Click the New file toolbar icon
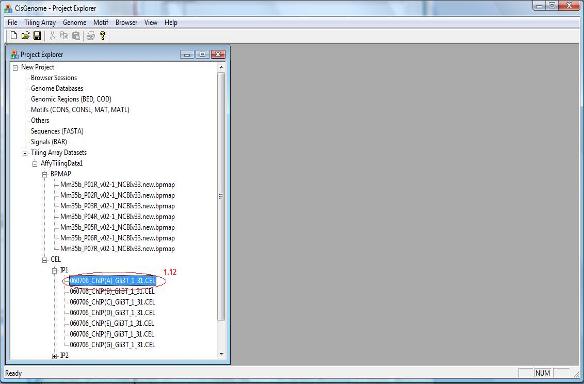Image resolution: width=584 pixels, height=384 pixels. click(14, 36)
